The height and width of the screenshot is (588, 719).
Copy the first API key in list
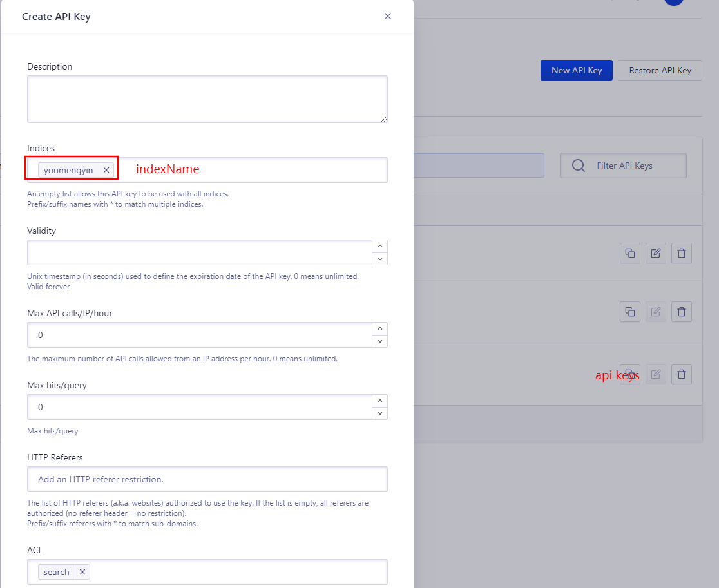[630, 253]
